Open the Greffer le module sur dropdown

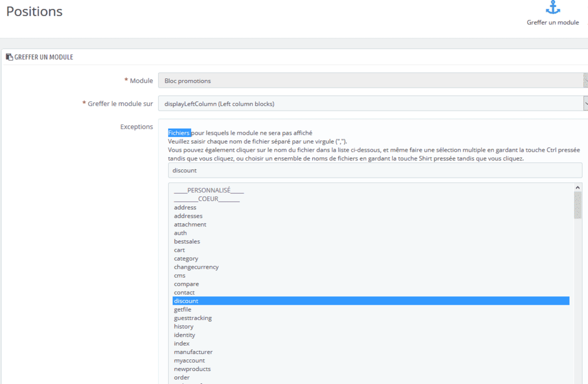373,103
